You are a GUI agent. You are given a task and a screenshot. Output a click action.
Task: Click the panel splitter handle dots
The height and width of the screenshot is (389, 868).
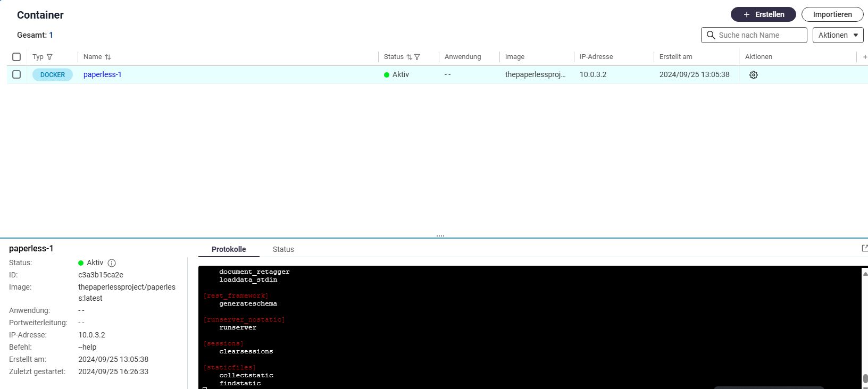440,235
